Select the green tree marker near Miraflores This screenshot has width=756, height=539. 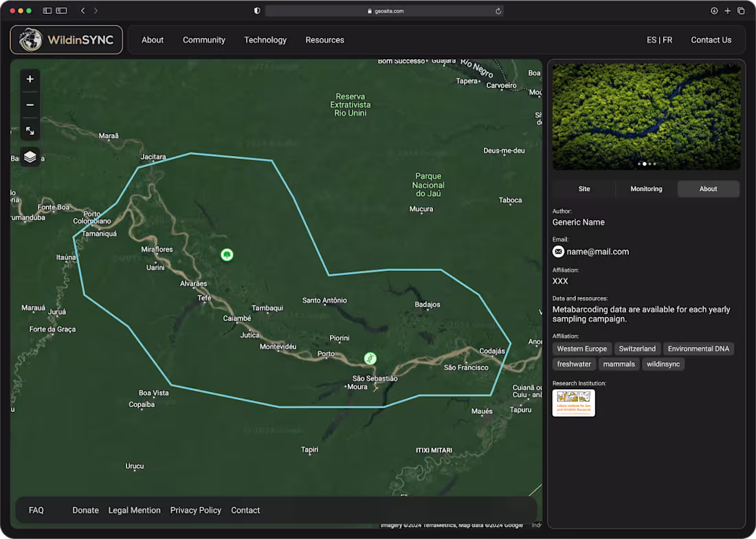click(227, 254)
